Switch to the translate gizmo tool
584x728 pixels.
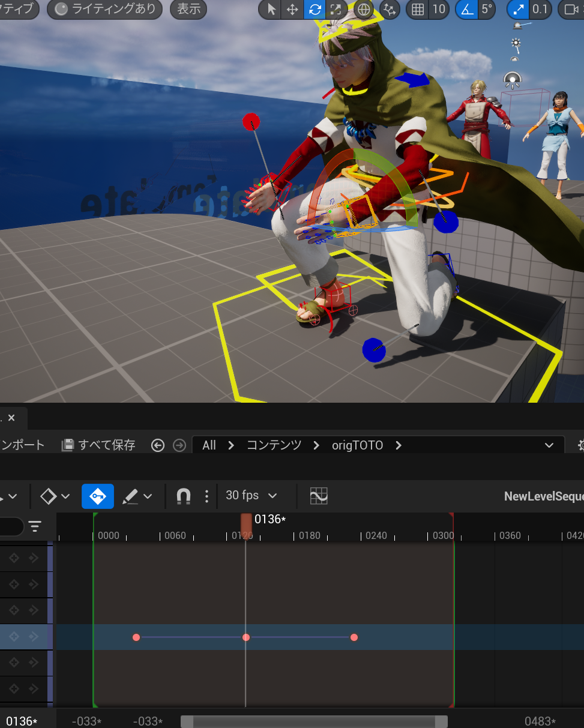292,9
